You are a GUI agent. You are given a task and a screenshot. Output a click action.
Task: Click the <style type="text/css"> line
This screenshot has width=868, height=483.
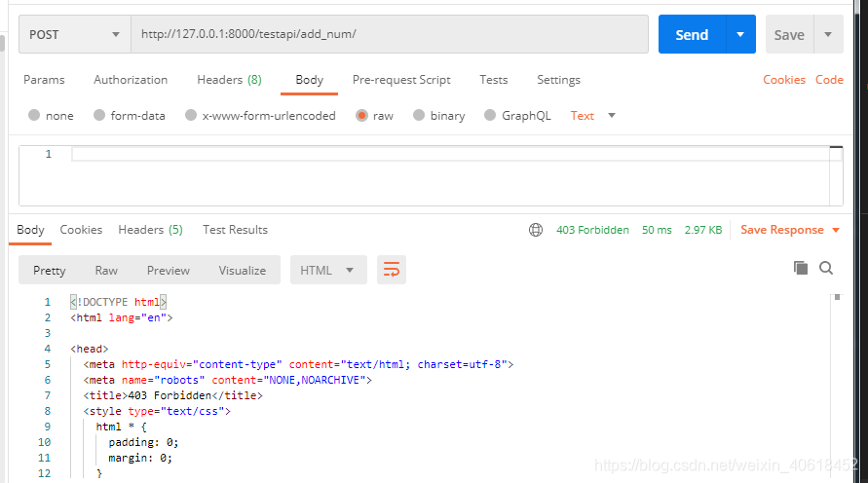click(x=157, y=411)
